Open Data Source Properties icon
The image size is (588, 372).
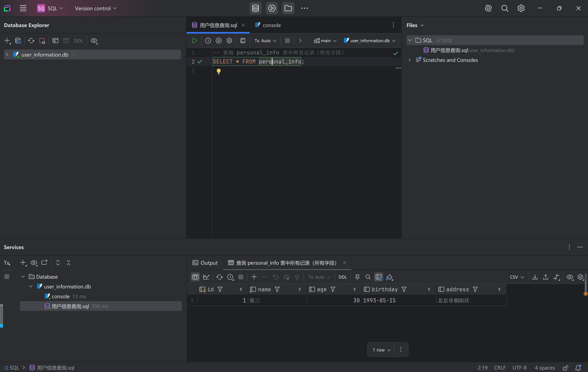click(18, 41)
